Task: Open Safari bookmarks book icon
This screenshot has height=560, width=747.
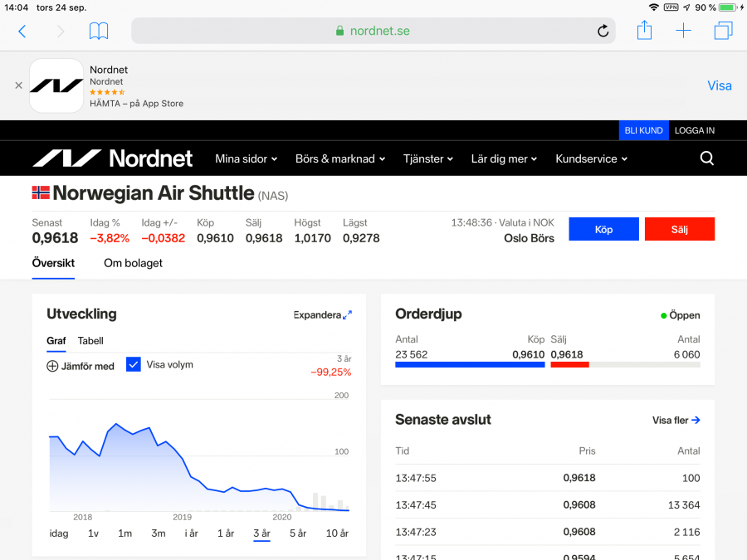Action: click(99, 32)
